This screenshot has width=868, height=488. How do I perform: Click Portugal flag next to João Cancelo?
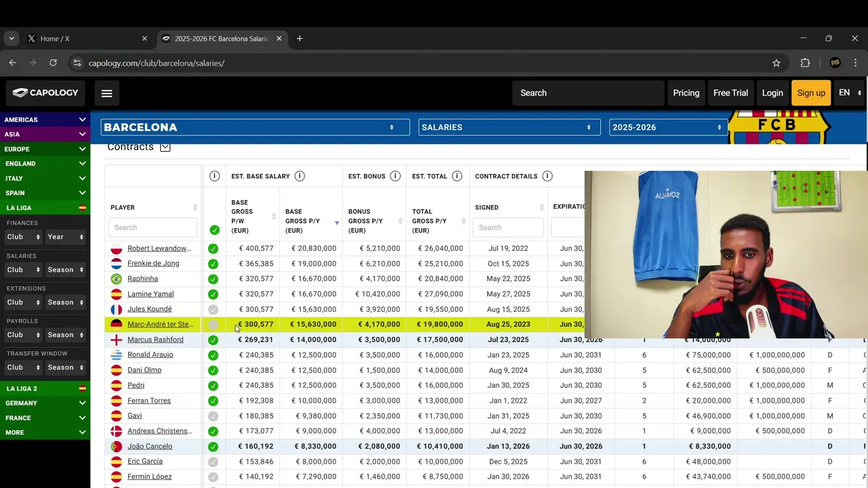pyautogui.click(x=116, y=447)
